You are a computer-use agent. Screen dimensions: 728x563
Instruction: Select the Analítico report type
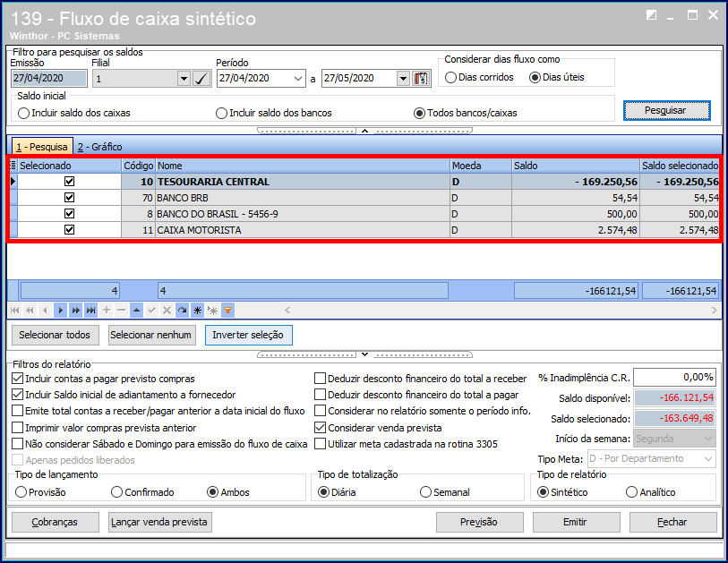click(x=650, y=492)
